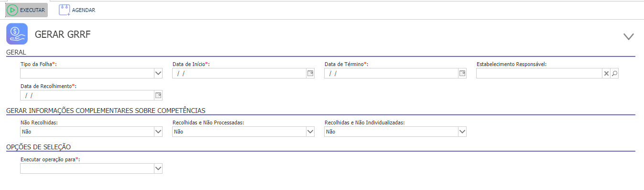Clear the Estabelecimento Responsável field with X
The width and height of the screenshot is (644, 190).
[606, 73]
